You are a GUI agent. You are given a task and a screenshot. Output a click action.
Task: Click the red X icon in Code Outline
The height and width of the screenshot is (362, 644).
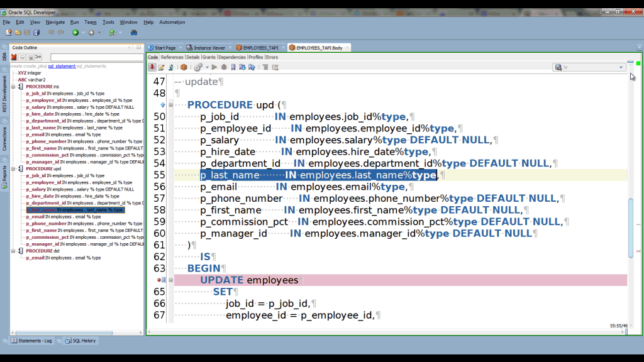click(x=14, y=57)
